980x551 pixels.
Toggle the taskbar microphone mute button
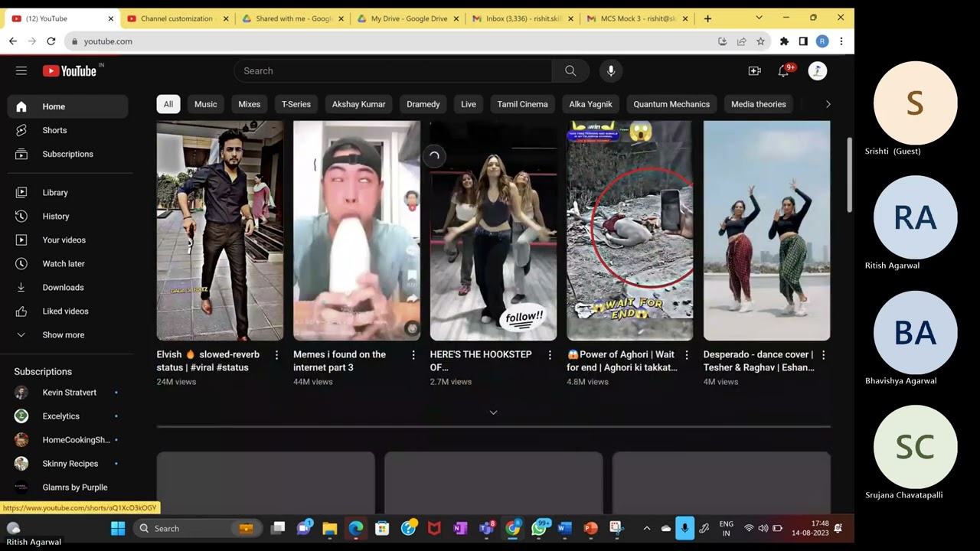pos(684,529)
